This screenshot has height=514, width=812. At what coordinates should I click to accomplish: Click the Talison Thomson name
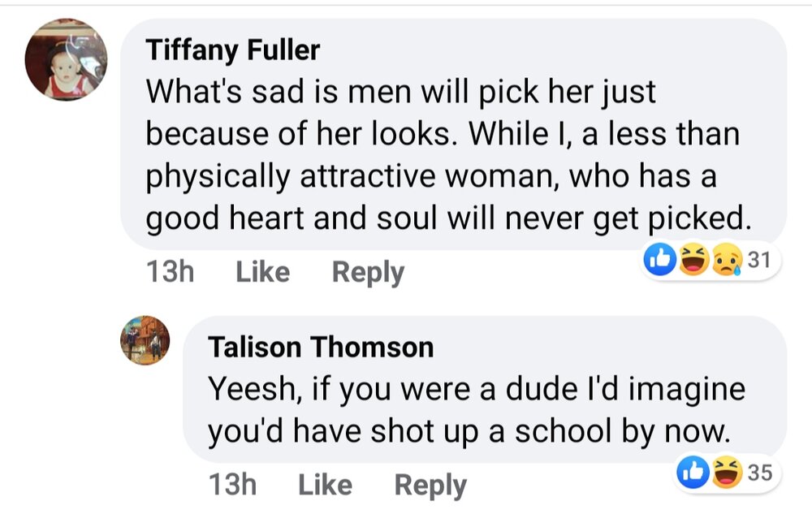tap(321, 348)
